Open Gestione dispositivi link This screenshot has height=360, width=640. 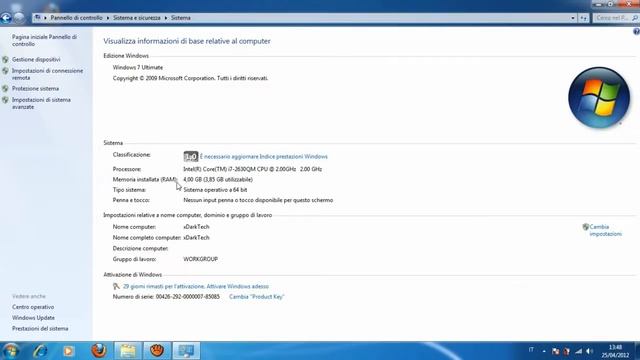[x=36, y=60]
